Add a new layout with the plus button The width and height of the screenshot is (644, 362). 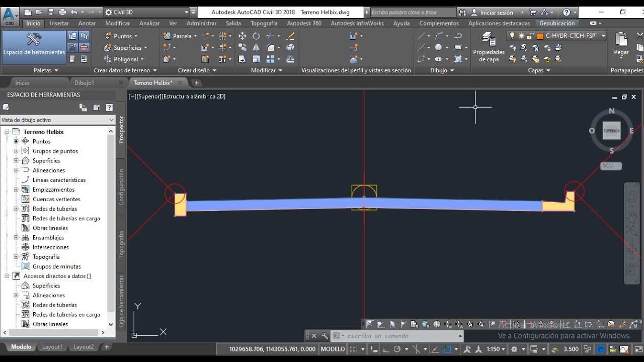point(106,347)
